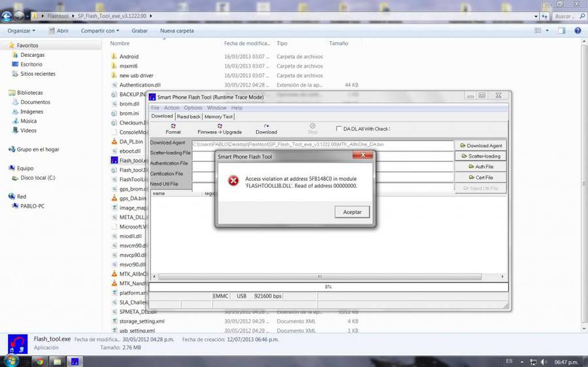This screenshot has width=588, height=367.
Task: Select Escritorio in navigation pane
Action: (x=31, y=64)
